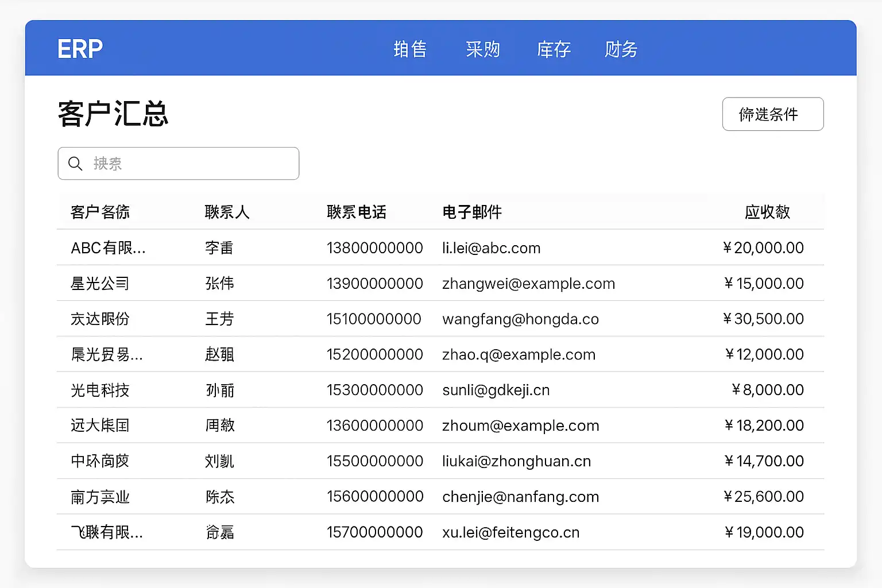Go to the 财务 navigation tab
The width and height of the screenshot is (882, 588).
[x=621, y=49]
